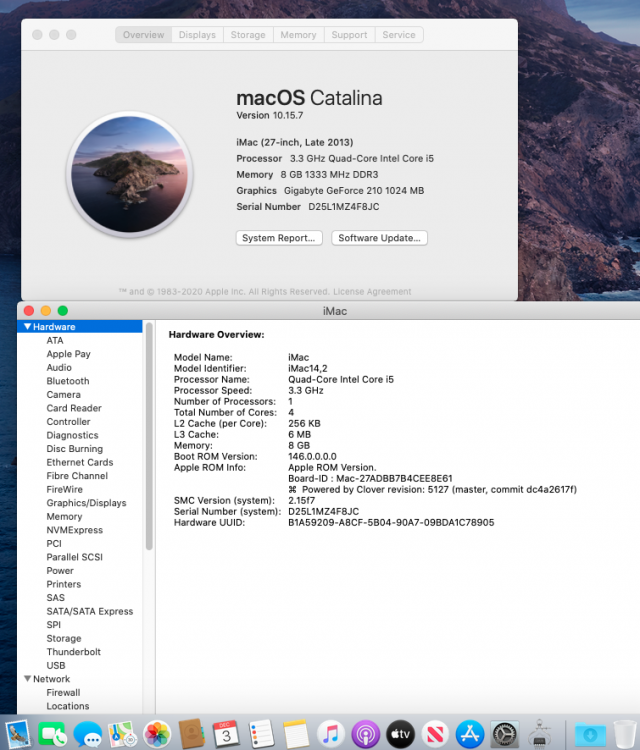Viewport: 640px width, 750px height.
Task: Switch to the Displays tab
Action: point(197,35)
